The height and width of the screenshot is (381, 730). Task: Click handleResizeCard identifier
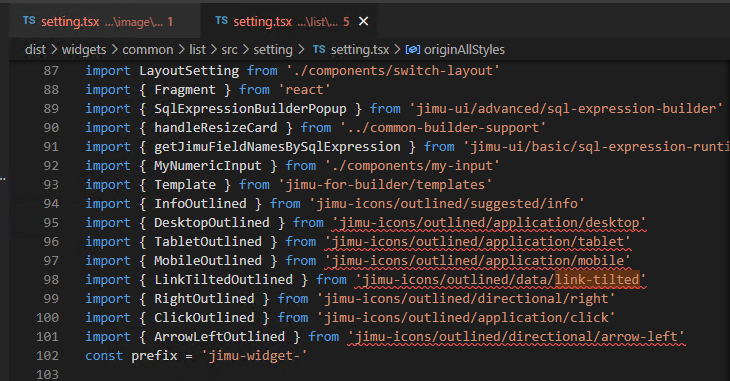tap(216, 128)
